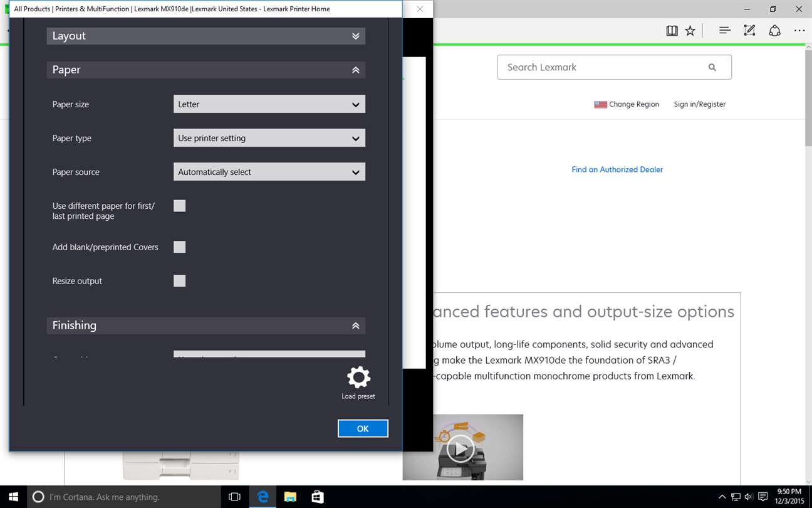The image size is (812, 508).
Task: Open the Paper source dropdown
Action: click(x=269, y=172)
